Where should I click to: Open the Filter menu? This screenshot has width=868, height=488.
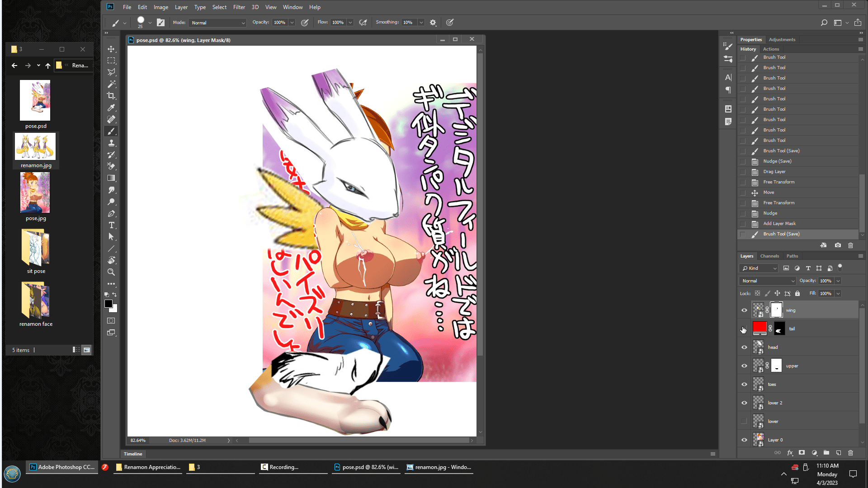coord(239,7)
